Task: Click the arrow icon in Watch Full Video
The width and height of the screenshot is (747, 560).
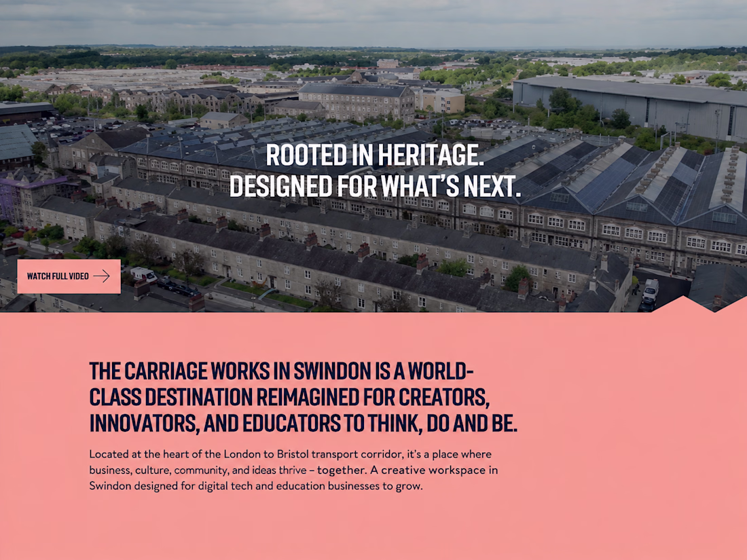Action: pyautogui.click(x=101, y=276)
